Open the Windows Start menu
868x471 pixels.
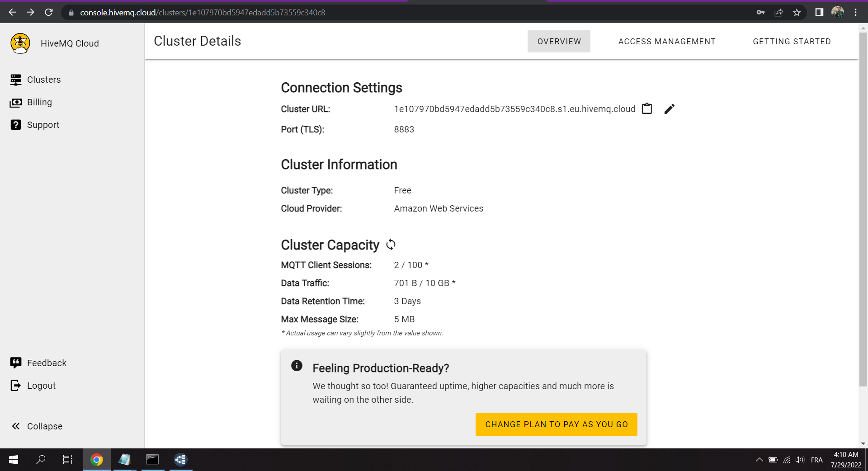tap(14, 460)
